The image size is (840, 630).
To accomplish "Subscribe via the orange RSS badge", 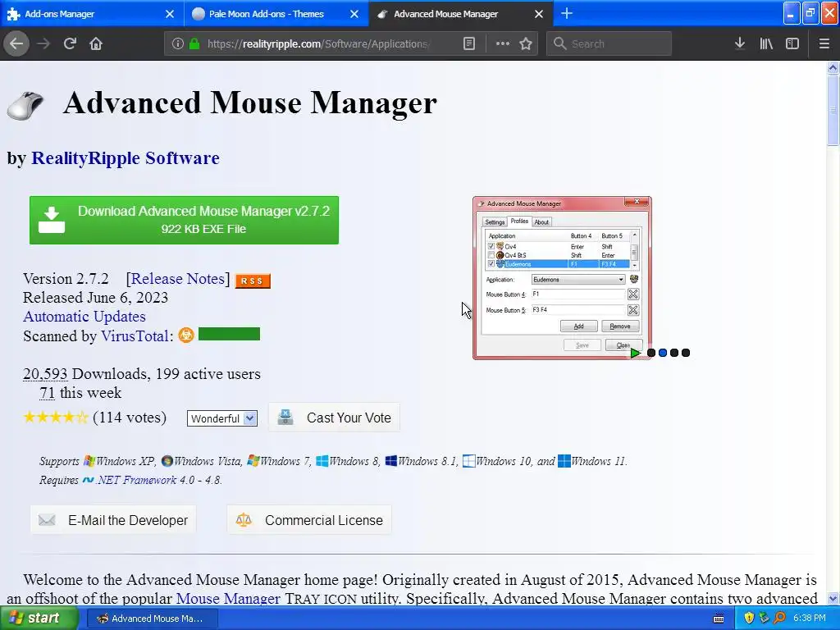I will click(x=253, y=281).
